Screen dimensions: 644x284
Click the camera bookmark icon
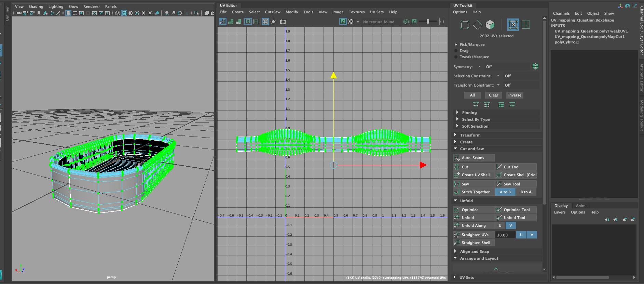[x=38, y=13]
